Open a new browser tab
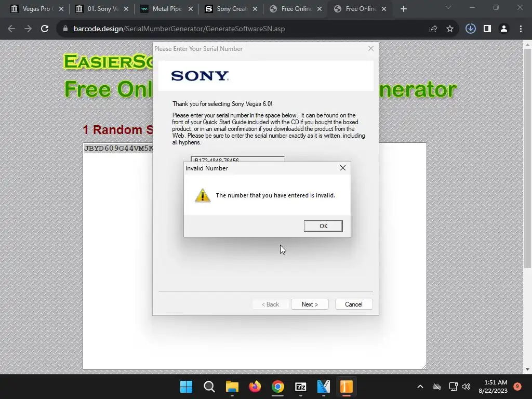 pyautogui.click(x=403, y=9)
